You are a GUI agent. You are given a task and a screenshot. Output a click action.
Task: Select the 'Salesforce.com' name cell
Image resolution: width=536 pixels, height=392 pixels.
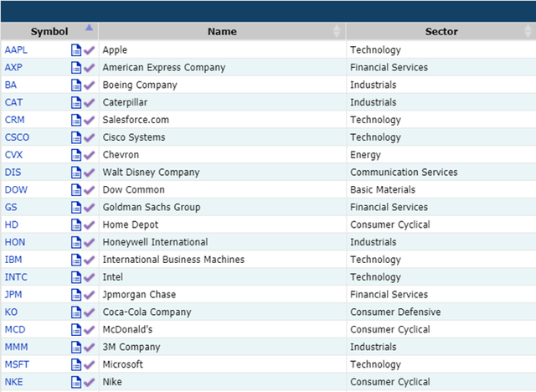point(223,120)
